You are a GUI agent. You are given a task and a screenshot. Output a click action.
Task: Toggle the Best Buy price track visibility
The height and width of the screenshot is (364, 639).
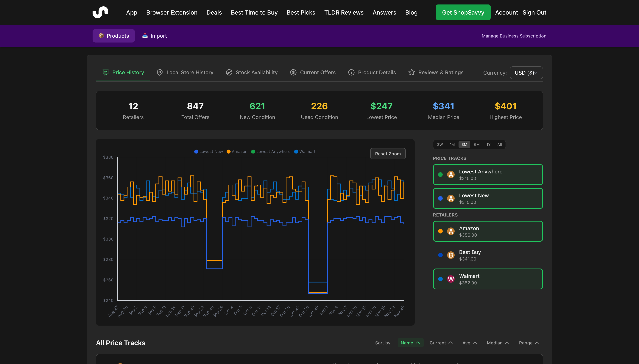pos(487,255)
